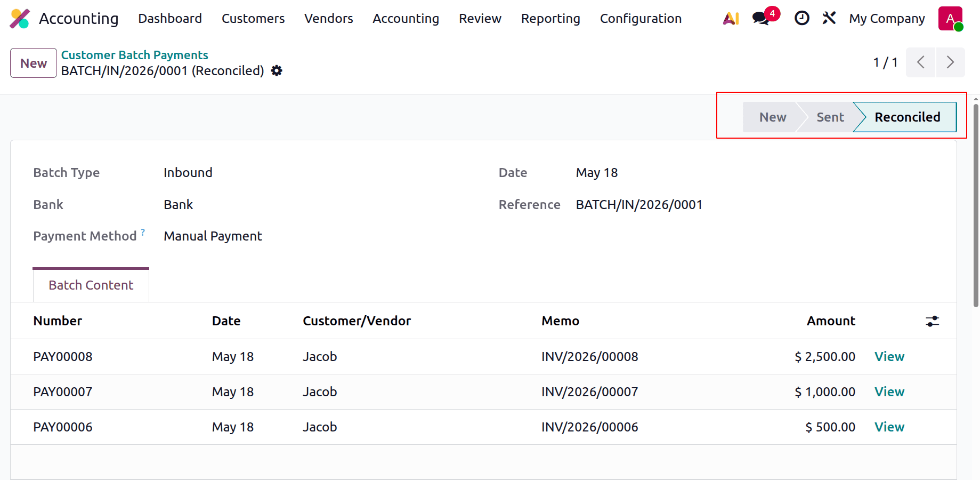Select the Batch Content tab
This screenshot has width=980, height=480.
[x=91, y=285]
